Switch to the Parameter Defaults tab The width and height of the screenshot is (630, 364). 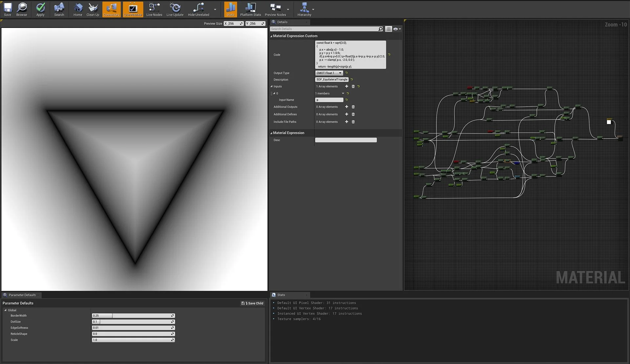coord(22,295)
